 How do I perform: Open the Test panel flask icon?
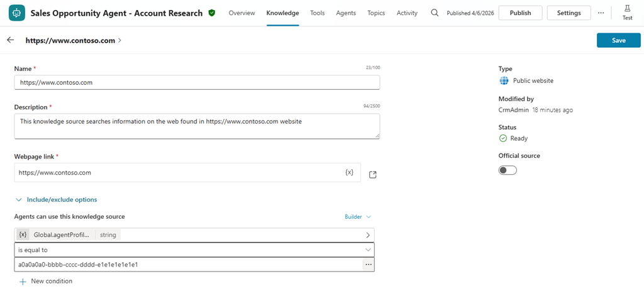[x=627, y=12]
